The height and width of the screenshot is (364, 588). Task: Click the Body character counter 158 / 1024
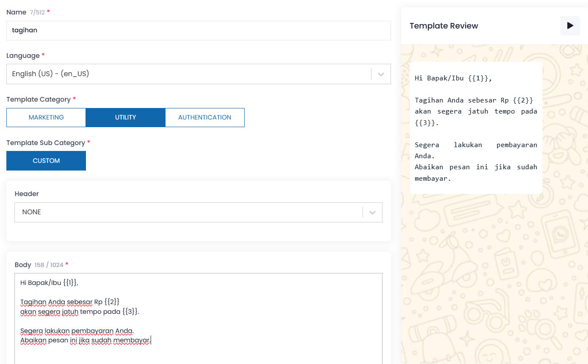click(49, 265)
